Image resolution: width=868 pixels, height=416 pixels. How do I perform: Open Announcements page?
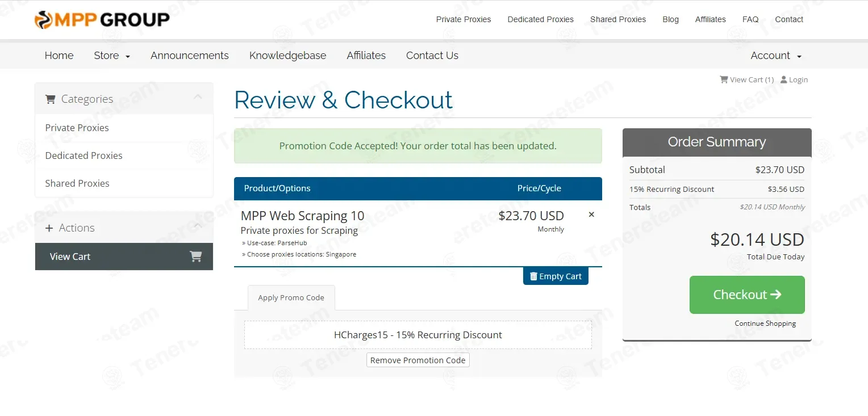(190, 56)
